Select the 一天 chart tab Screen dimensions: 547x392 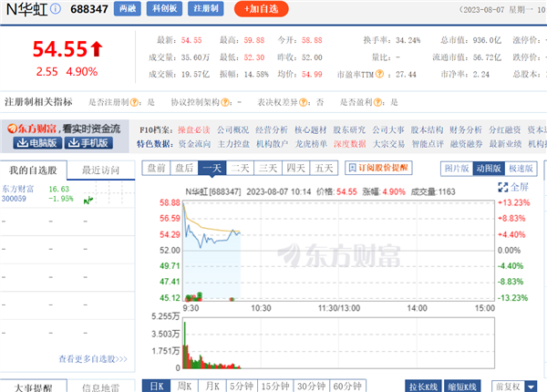coord(212,168)
